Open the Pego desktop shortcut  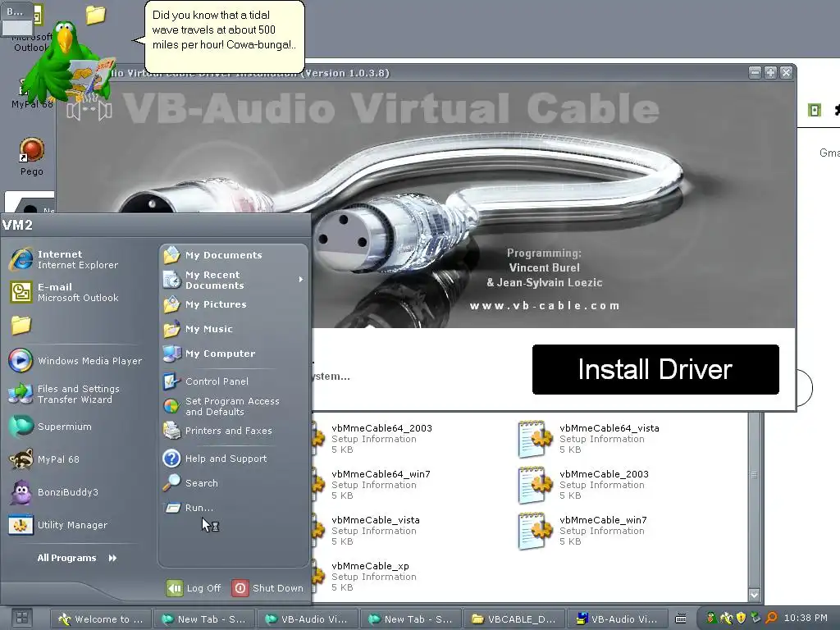coord(32,157)
